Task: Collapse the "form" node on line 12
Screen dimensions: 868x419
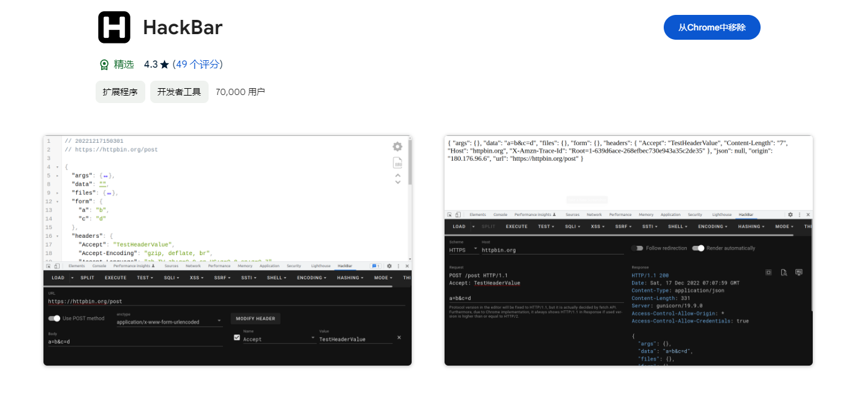Action: point(58,202)
